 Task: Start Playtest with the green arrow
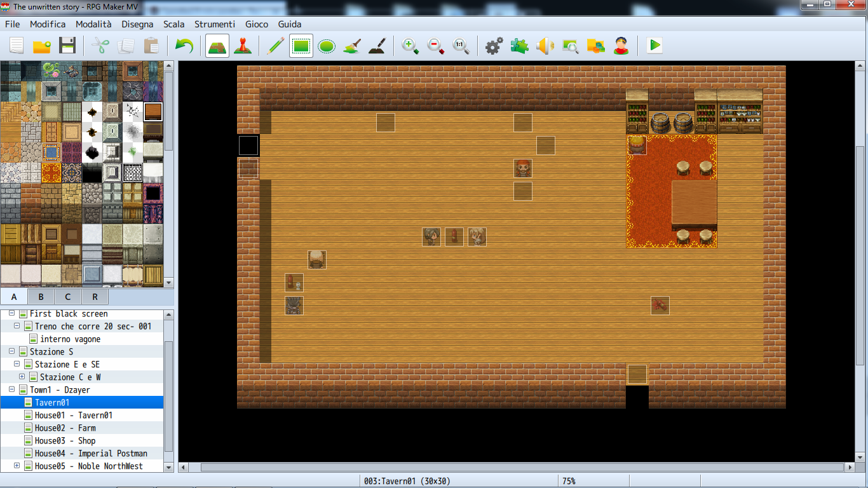tap(654, 46)
